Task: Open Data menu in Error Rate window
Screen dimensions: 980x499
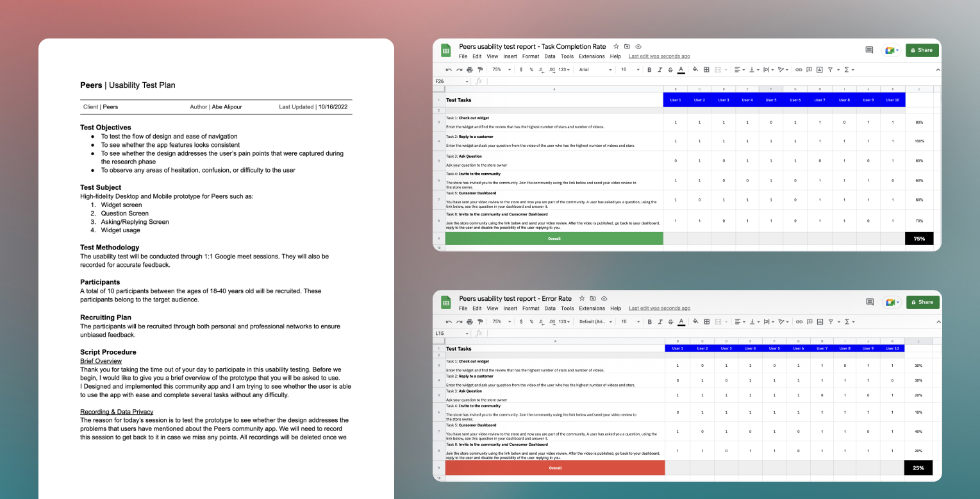Action: click(x=550, y=309)
